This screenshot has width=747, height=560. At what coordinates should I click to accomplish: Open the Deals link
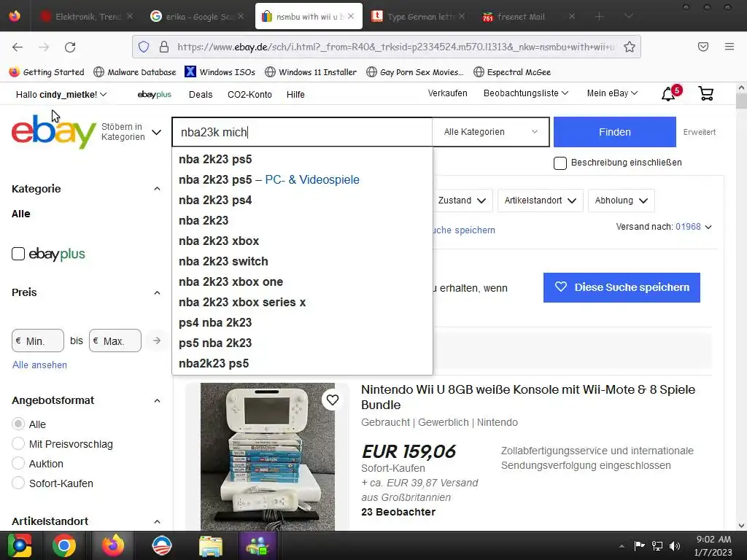201,94
